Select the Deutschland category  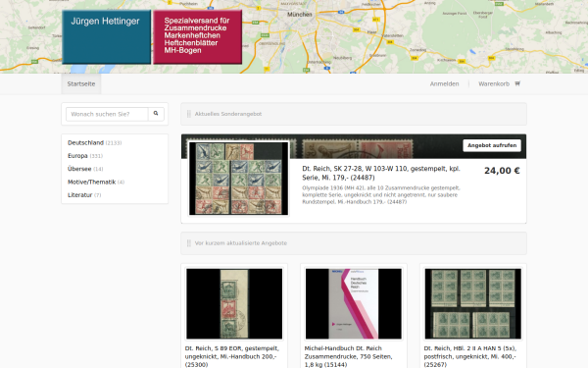(85, 142)
